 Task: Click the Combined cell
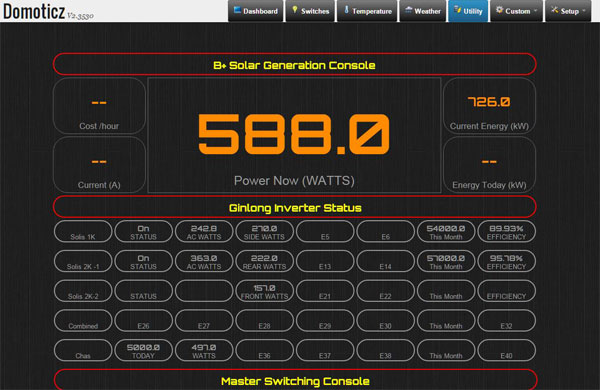(83, 321)
